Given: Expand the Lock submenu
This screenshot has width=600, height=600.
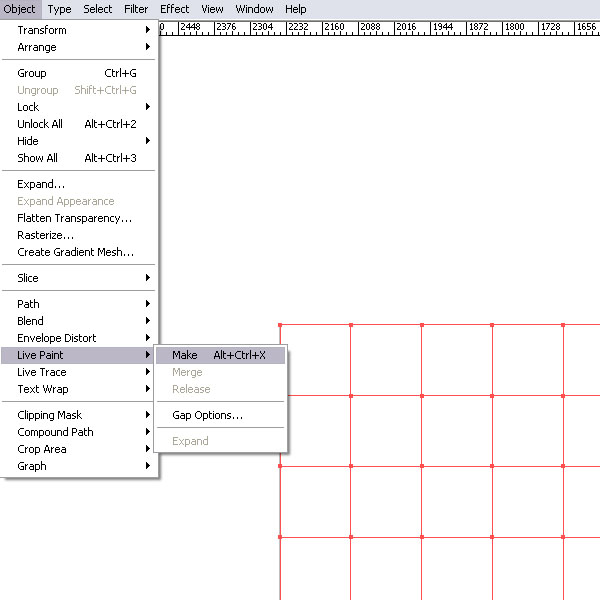Looking at the screenshot, I should tap(79, 107).
